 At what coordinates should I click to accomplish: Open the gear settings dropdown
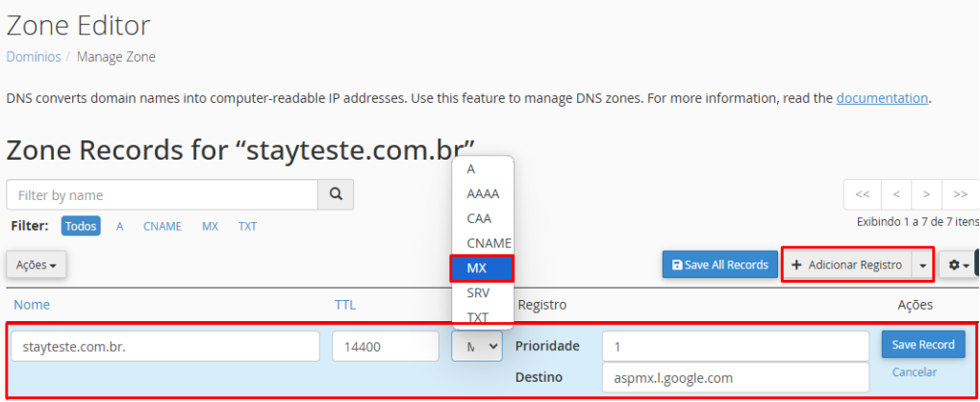click(957, 264)
